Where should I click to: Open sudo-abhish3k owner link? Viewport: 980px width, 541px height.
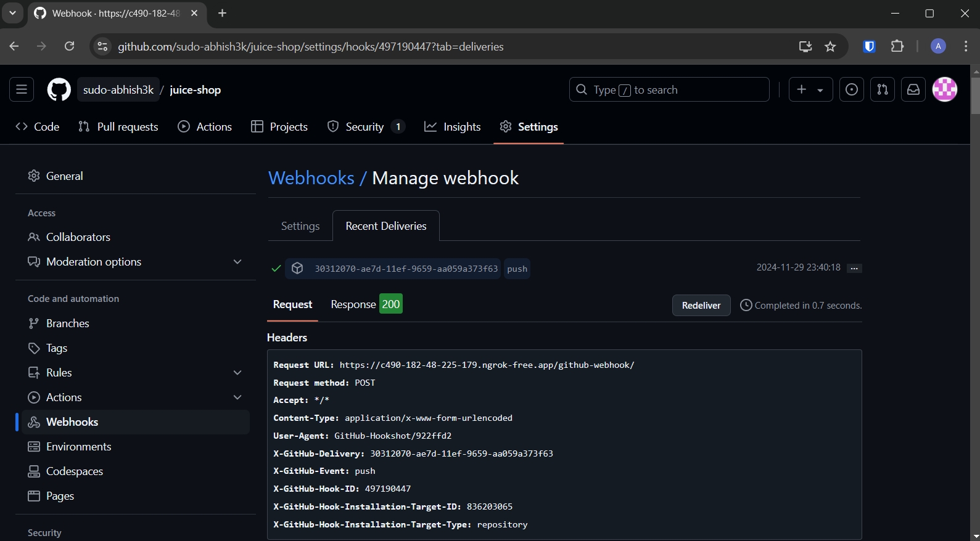click(x=118, y=90)
